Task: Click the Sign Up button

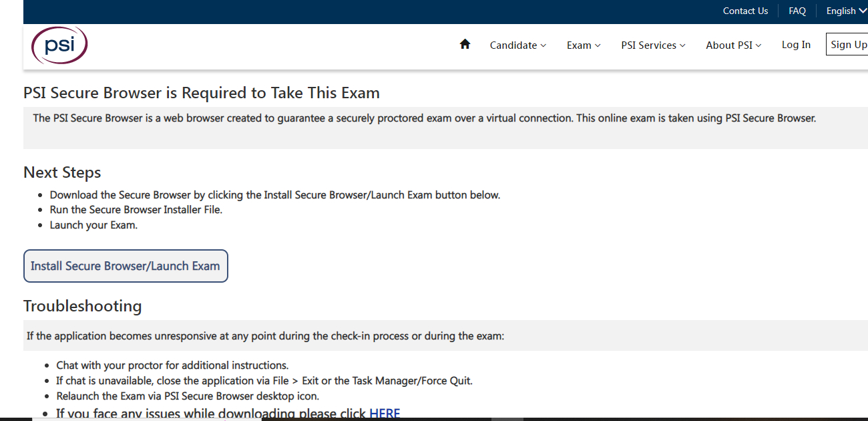Action: coord(849,43)
